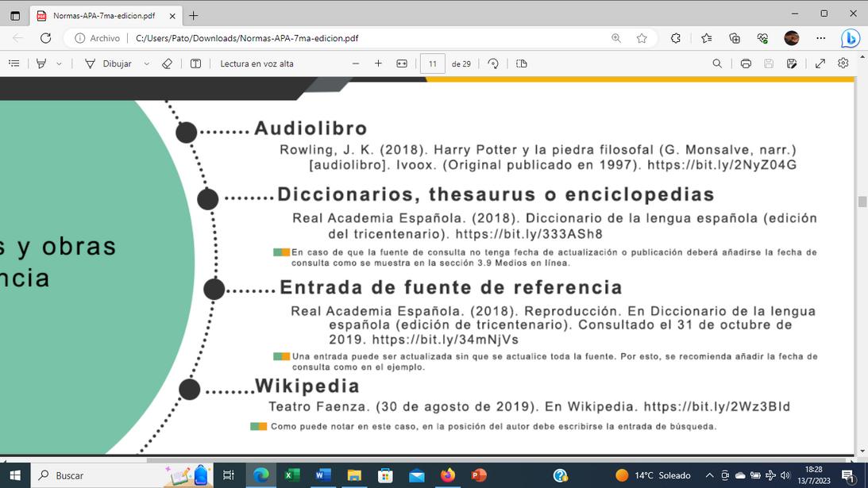Open the Extensions puzzle icon
The image size is (868, 488).
[676, 37]
